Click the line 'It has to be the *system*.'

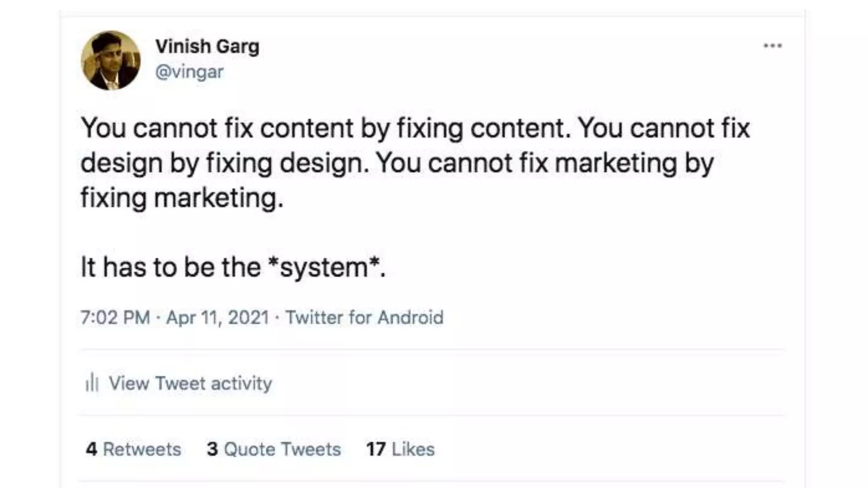tap(233, 268)
